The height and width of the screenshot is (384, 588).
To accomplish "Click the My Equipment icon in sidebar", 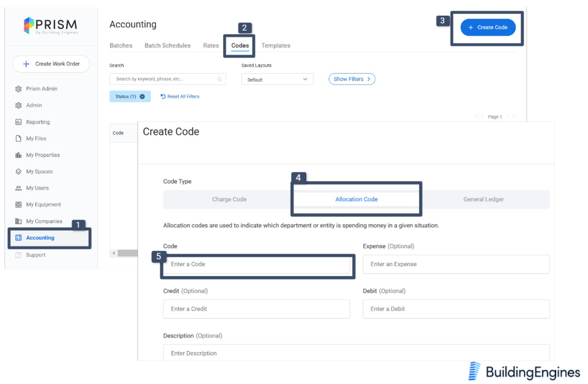I will point(18,205).
